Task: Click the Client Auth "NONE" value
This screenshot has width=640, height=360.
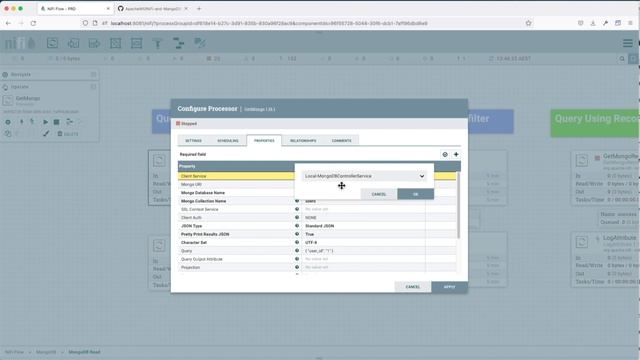Action: [311, 218]
